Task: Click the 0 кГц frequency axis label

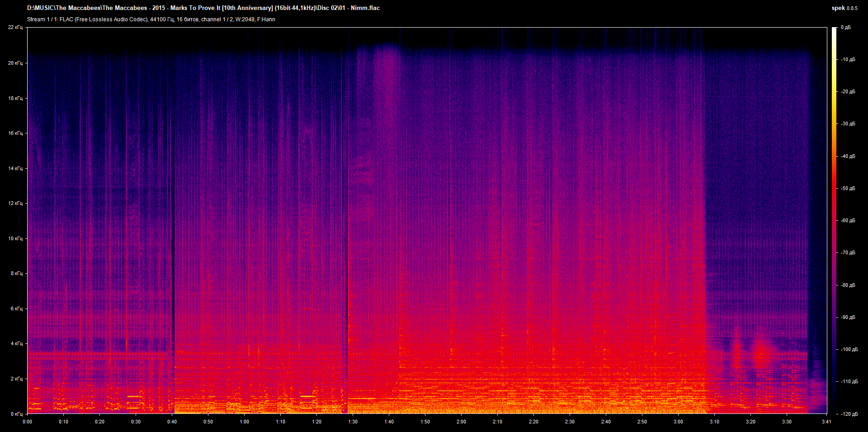Action: [x=16, y=414]
